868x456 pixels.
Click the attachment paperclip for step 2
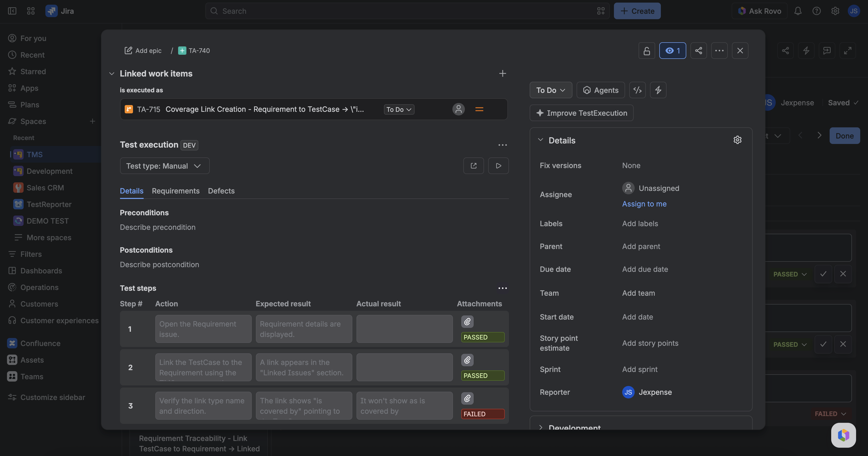(467, 360)
